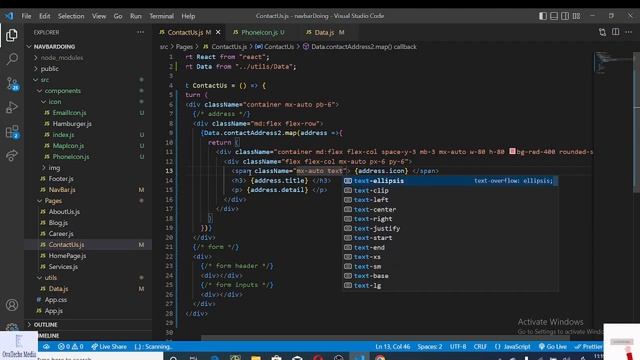Toggle the primary sidebar layout icon
The height and width of the screenshot is (360, 640).
543,16
